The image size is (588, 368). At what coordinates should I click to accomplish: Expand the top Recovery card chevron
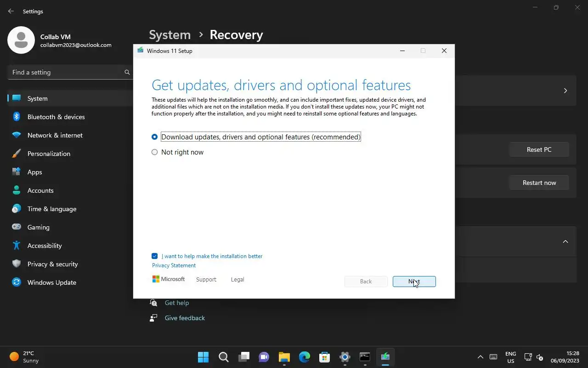pyautogui.click(x=565, y=91)
